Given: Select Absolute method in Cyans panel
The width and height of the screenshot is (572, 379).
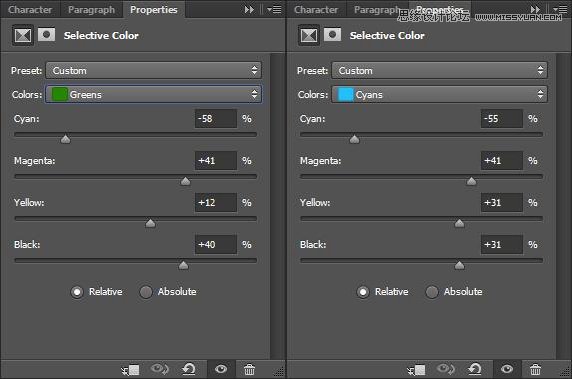Looking at the screenshot, I should (432, 292).
